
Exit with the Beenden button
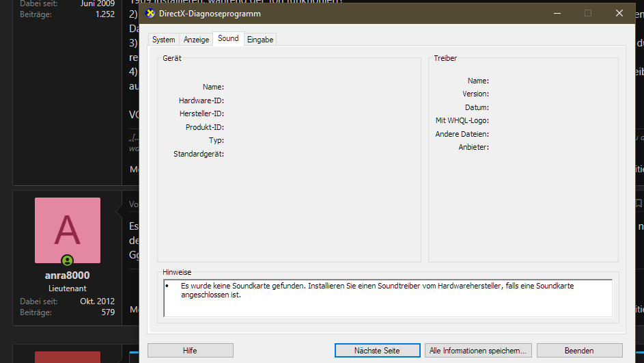579,350
